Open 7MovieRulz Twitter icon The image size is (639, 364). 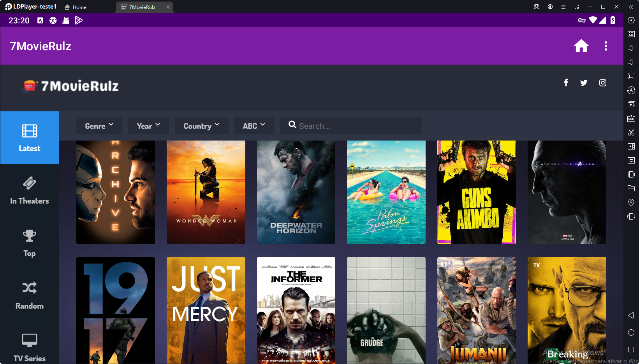[x=584, y=83]
